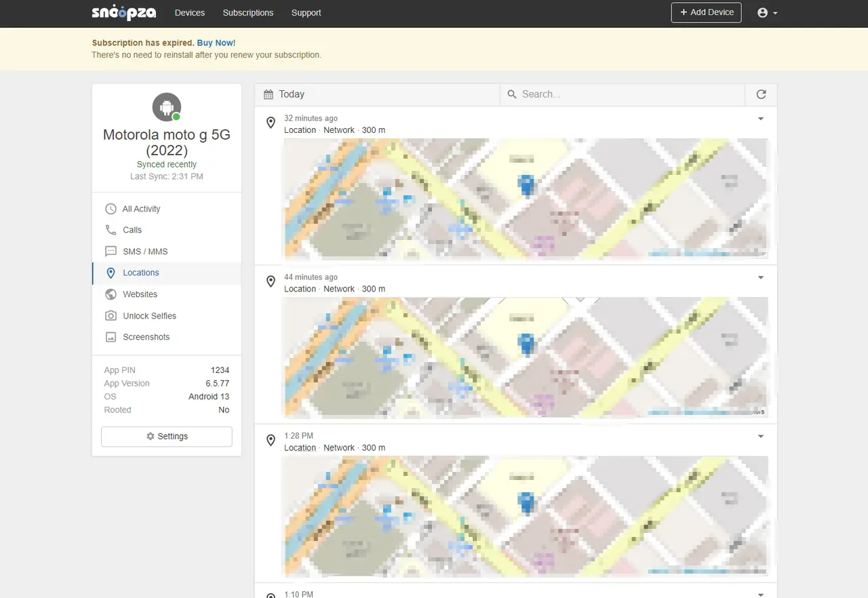Select All Activity in sidebar
The width and height of the screenshot is (868, 598).
(167, 209)
